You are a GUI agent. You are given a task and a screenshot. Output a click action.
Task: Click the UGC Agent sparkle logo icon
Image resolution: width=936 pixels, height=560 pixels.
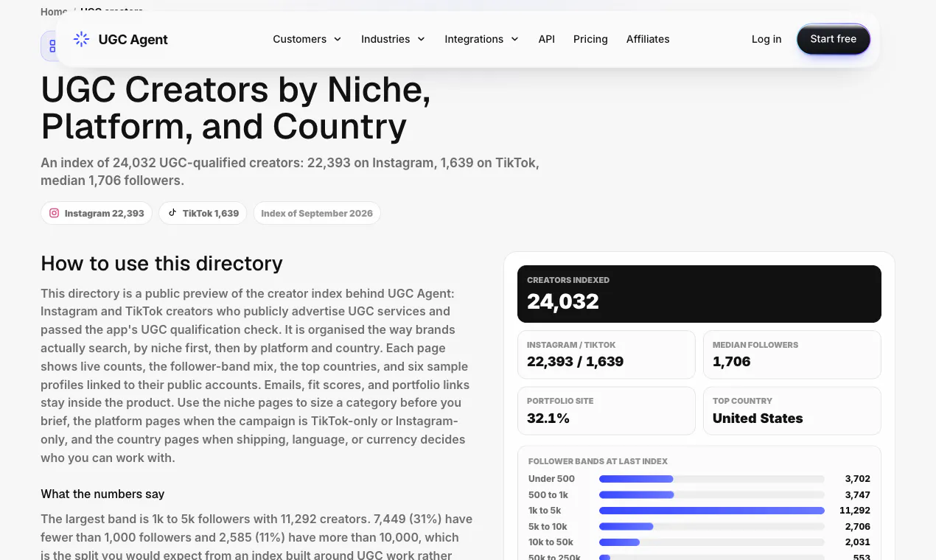click(x=82, y=39)
